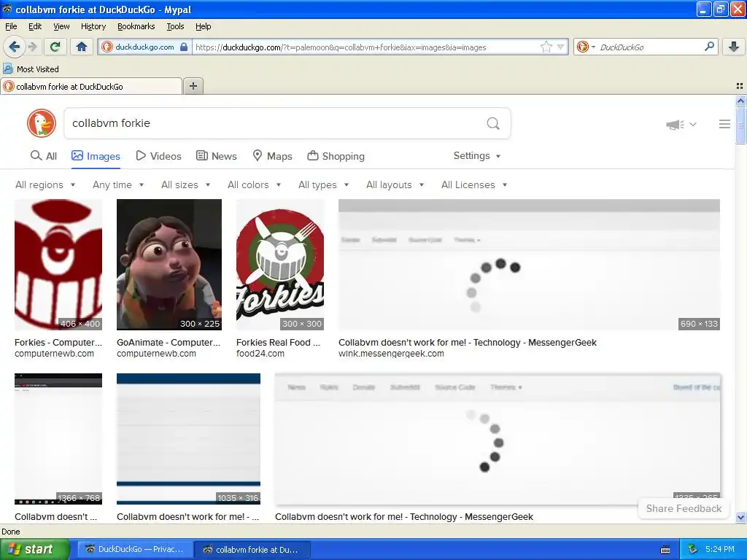Open the Bookmarks menu
This screenshot has width=747, height=560.
[136, 26]
